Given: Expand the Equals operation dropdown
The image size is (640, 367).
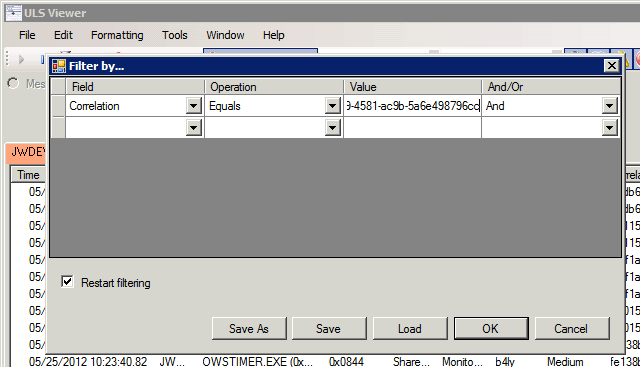Looking at the screenshot, I should [x=333, y=106].
